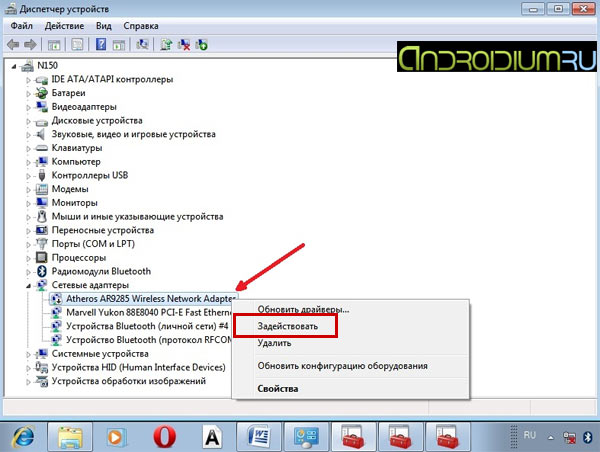This screenshot has height=452, width=600.
Task: Click the speaker icon for sound devices
Action: tap(40, 134)
